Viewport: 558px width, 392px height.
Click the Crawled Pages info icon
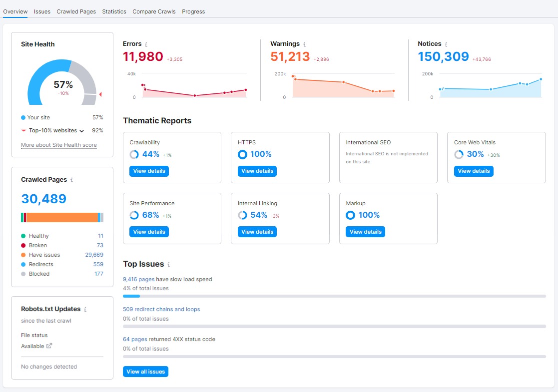tap(71, 180)
